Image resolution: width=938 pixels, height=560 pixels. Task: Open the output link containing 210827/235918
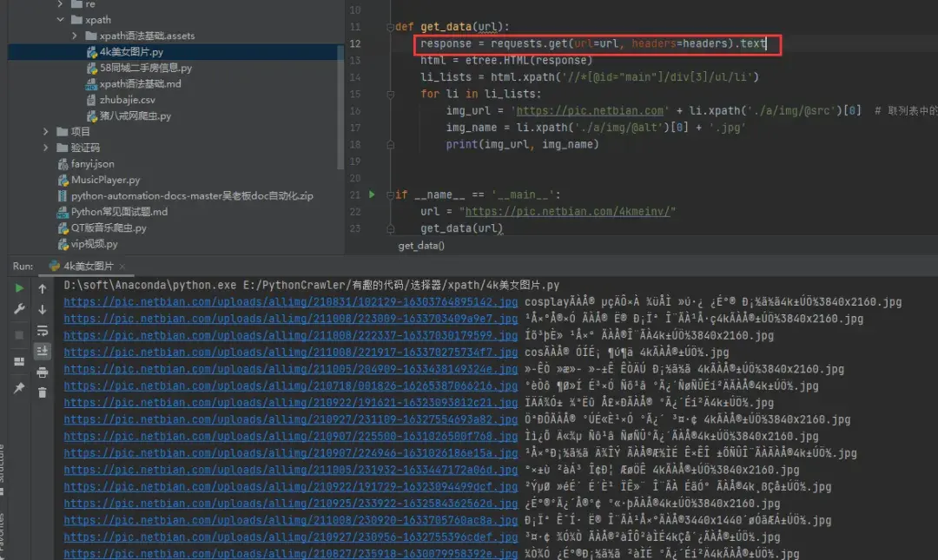(x=290, y=554)
